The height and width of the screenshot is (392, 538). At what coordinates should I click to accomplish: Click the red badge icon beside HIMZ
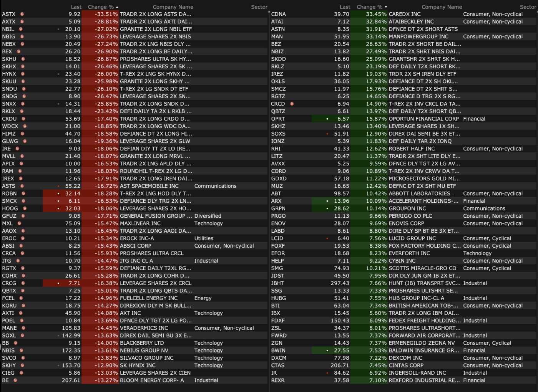pyautogui.click(x=22, y=134)
